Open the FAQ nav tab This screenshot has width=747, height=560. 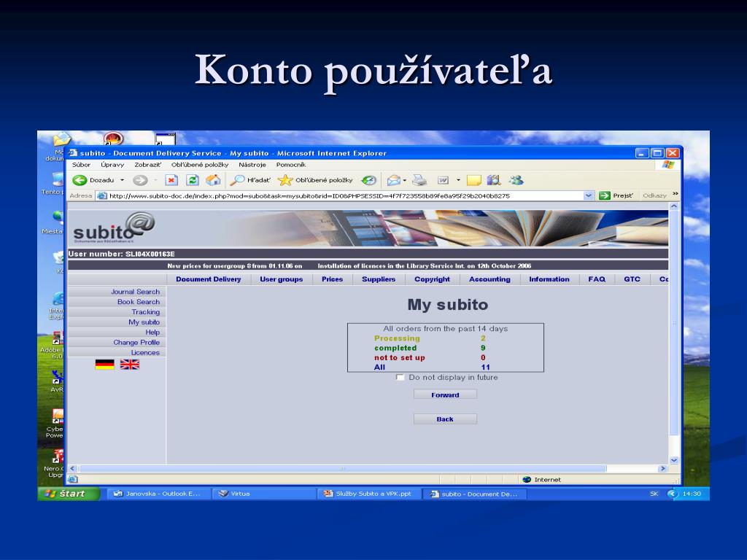coord(597,279)
